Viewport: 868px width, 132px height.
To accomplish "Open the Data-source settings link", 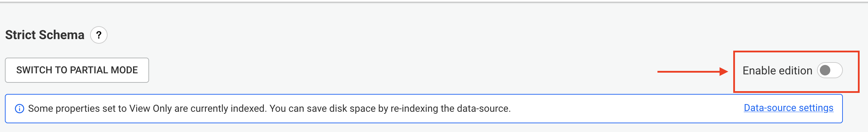I will (x=788, y=108).
